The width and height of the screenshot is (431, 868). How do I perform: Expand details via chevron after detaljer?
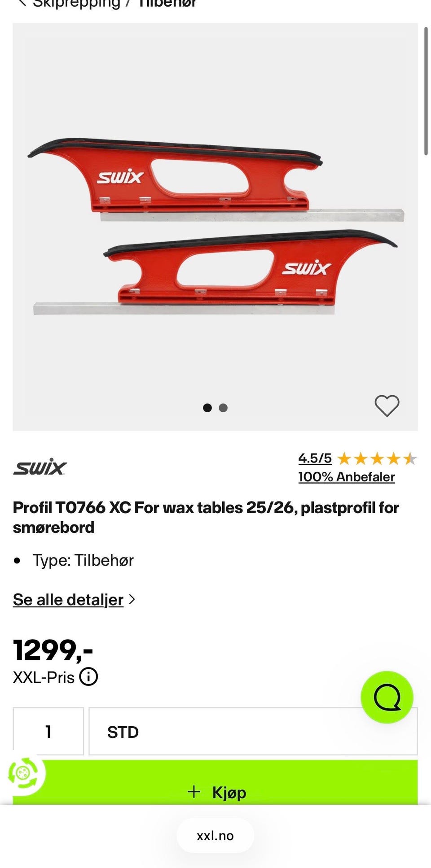tap(132, 599)
